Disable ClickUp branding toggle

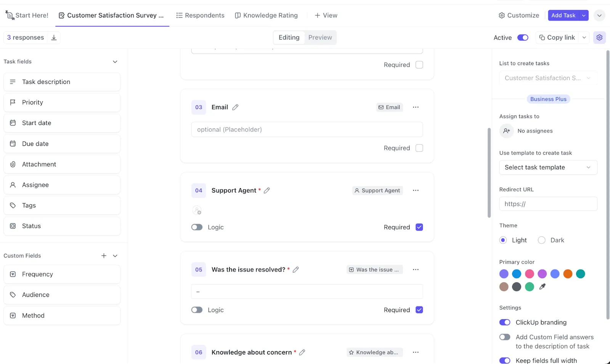coord(505,322)
